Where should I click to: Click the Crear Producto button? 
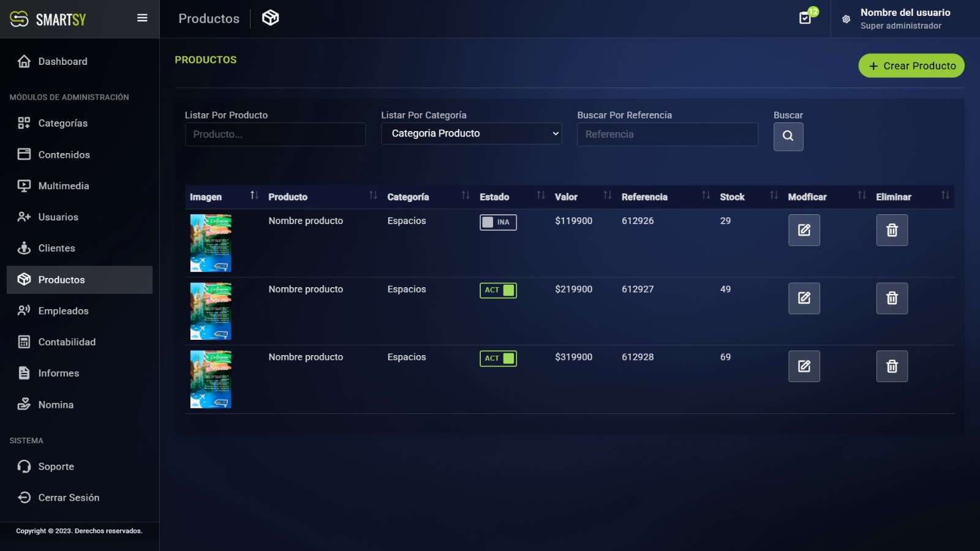click(911, 66)
